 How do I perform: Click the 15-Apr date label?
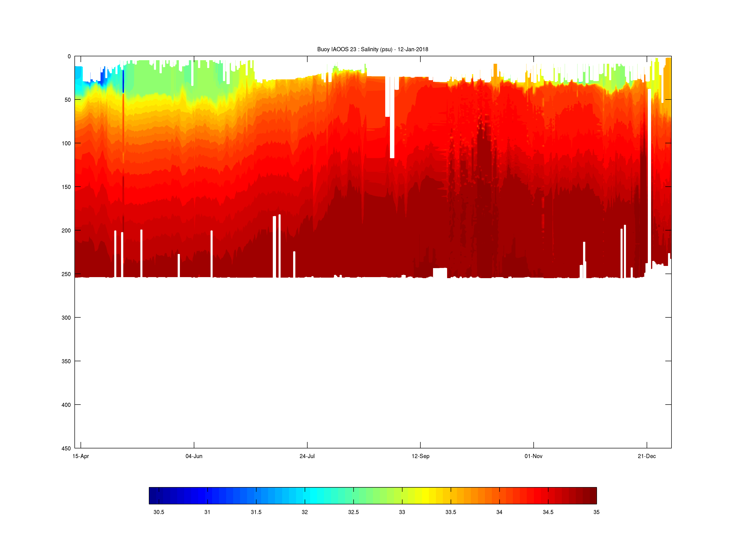click(81, 456)
